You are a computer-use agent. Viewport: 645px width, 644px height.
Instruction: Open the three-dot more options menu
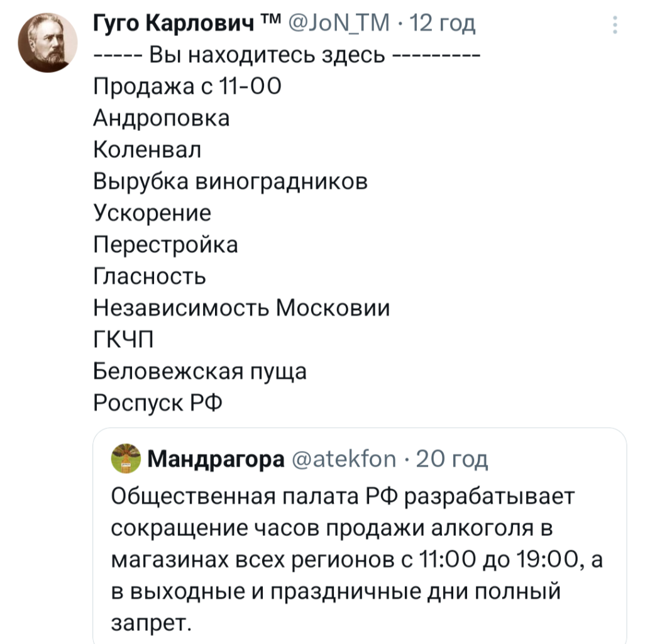click(614, 25)
